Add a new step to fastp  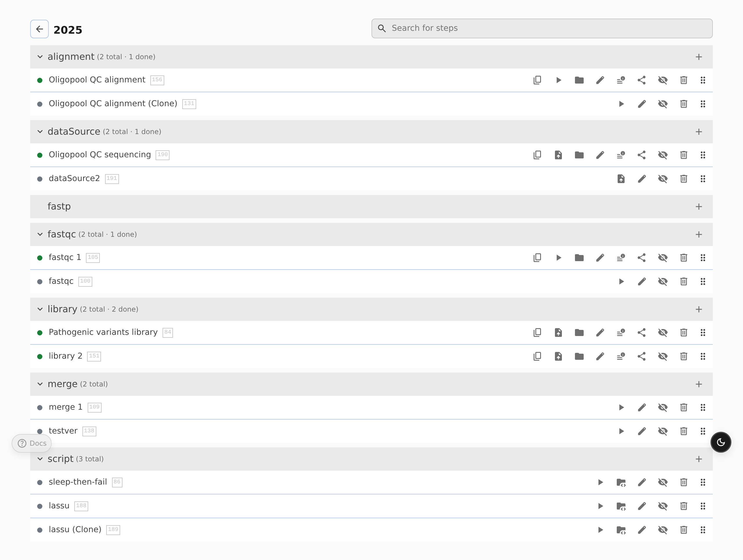[x=699, y=207]
